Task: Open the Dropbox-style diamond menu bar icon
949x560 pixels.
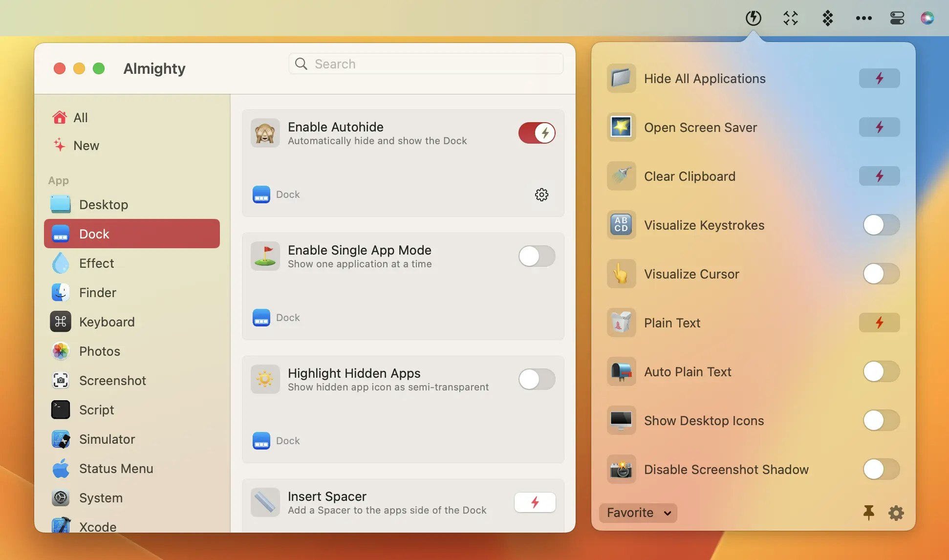Action: 827,18
